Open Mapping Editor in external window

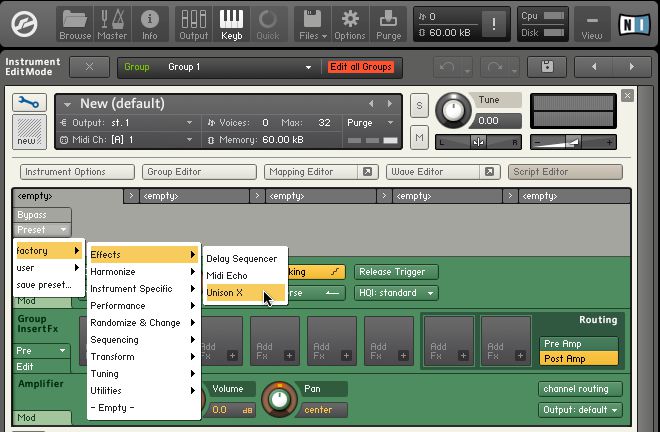[x=367, y=172]
